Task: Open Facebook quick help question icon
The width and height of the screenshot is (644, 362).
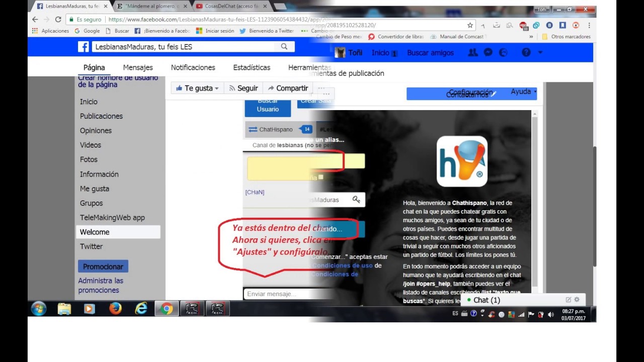Action: click(x=526, y=52)
